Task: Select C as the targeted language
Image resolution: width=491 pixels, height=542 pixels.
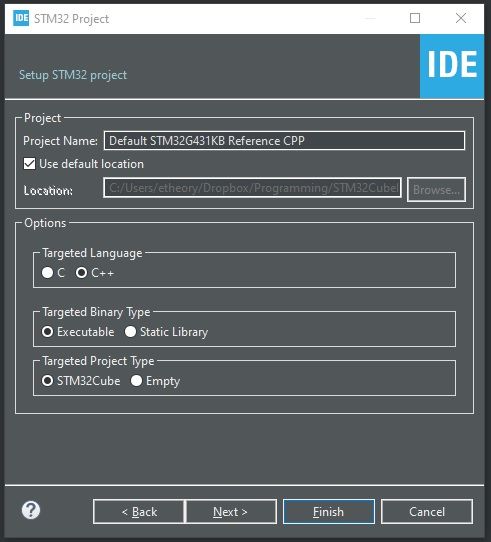Action: pos(47,273)
